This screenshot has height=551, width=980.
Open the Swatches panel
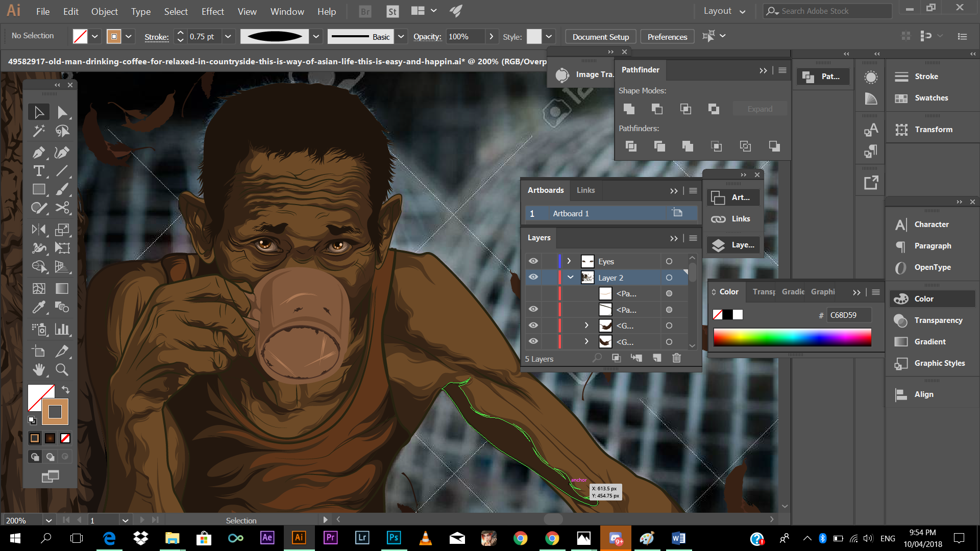click(x=932, y=98)
